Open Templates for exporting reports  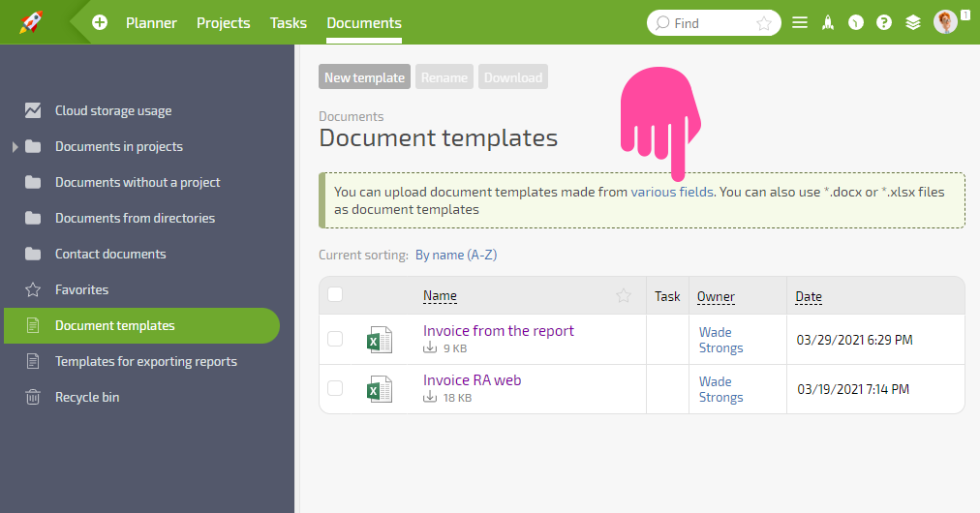tap(145, 362)
